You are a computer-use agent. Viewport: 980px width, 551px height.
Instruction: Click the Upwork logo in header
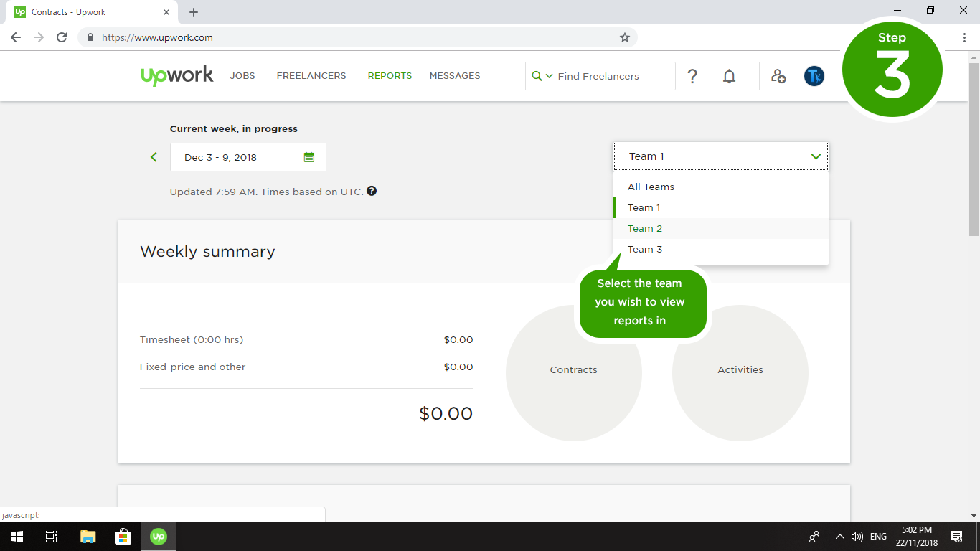(x=176, y=75)
